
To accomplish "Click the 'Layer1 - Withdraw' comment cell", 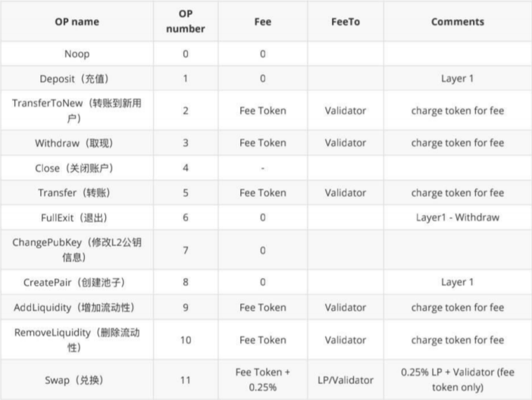I will 457,217.
